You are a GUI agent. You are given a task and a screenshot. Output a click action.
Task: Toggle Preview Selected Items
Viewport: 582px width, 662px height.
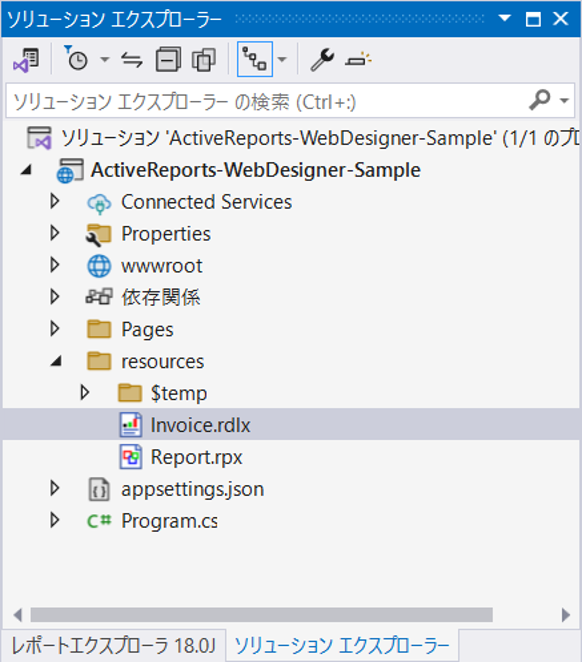click(x=358, y=60)
